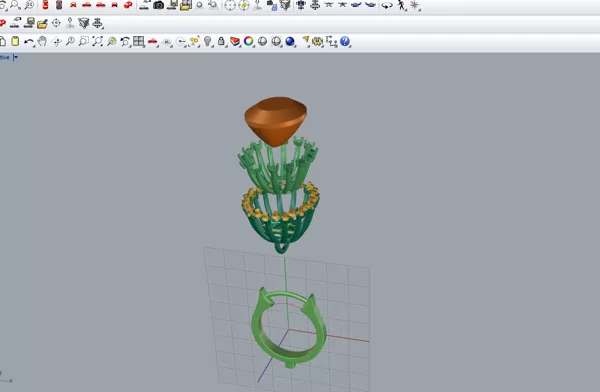Viewport: 600px width, 392px height.
Task: Click the black camera icon
Action: pyautogui.click(x=158, y=5)
